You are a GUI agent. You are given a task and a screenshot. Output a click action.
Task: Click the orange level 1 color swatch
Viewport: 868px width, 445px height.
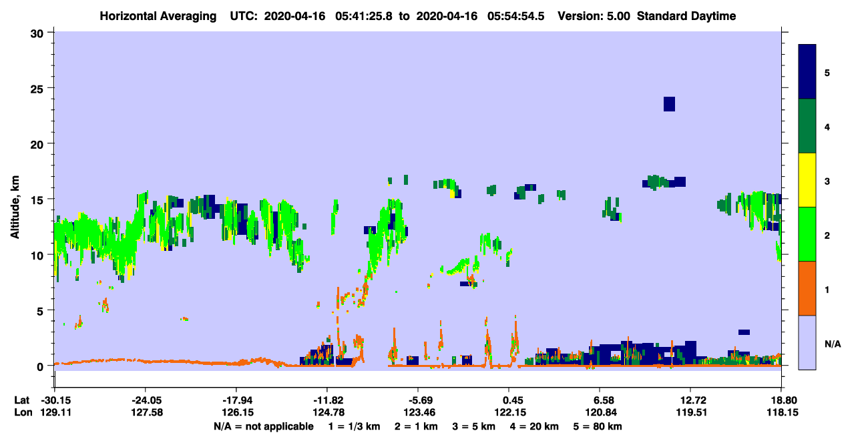pos(807,288)
